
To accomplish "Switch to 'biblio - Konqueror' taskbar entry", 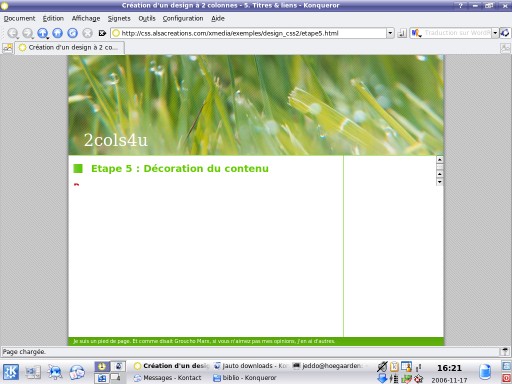I will coord(245,378).
